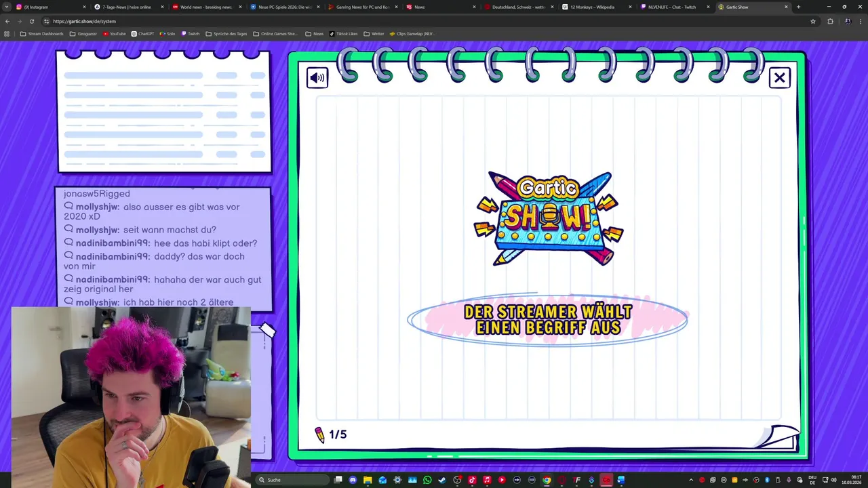Click the Windows taskbar search box 'Suche'

[x=293, y=480]
